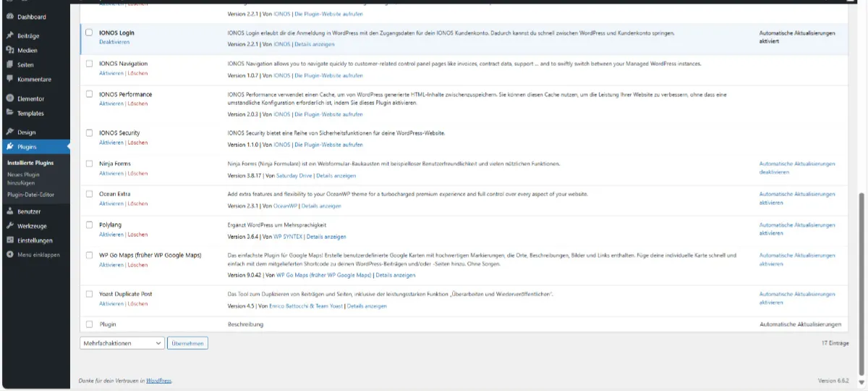Click the Beiträge pin icon
868x391 pixels.
9,35
